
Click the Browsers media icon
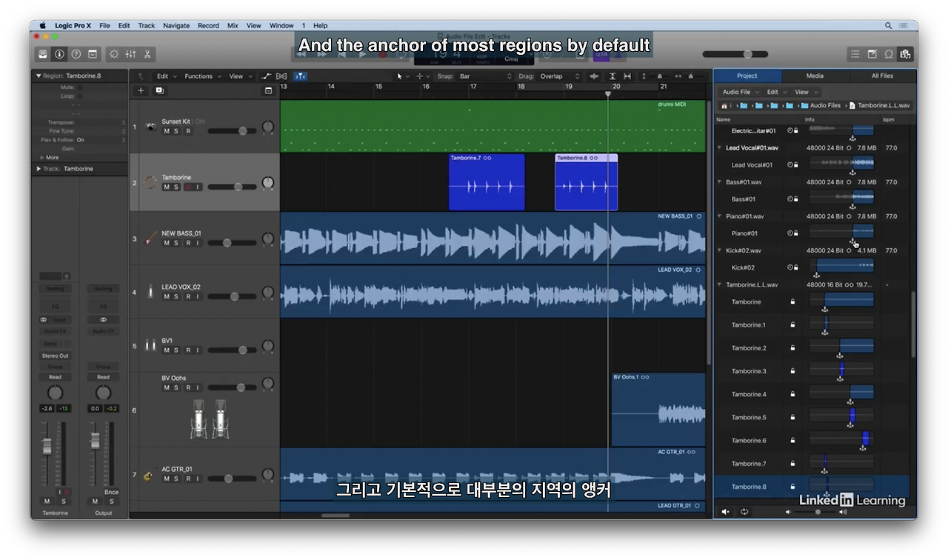coord(905,54)
